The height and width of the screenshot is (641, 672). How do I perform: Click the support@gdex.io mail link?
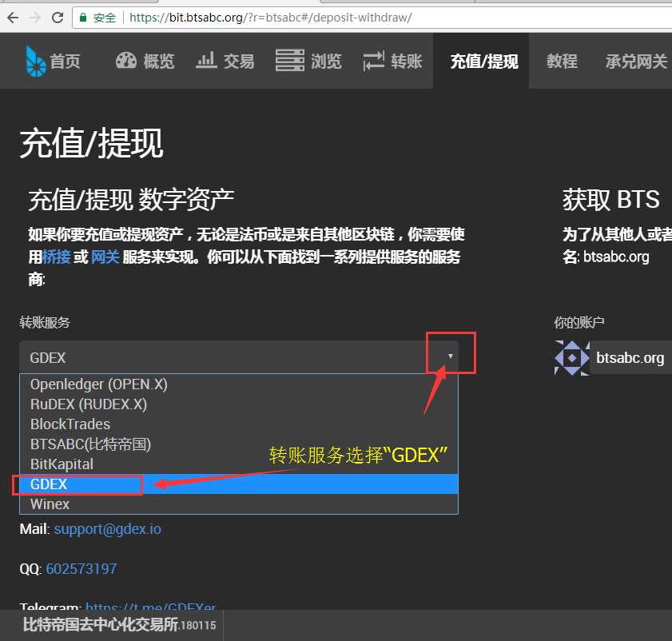(x=108, y=529)
